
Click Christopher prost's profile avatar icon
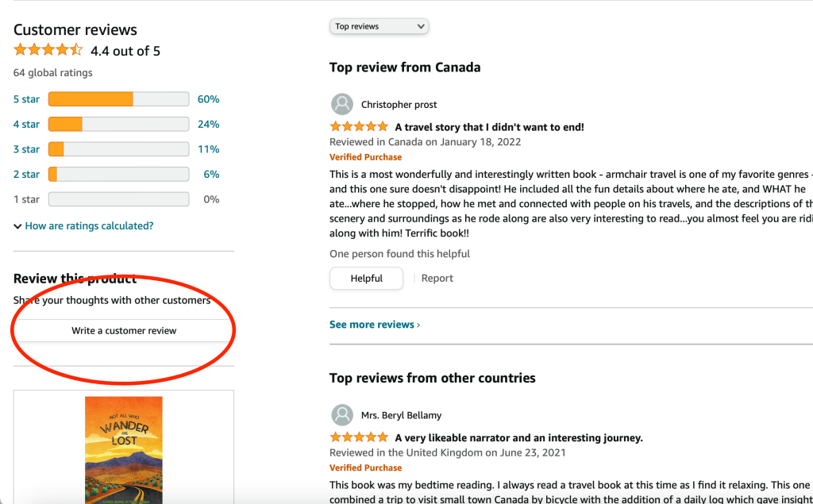pos(342,104)
